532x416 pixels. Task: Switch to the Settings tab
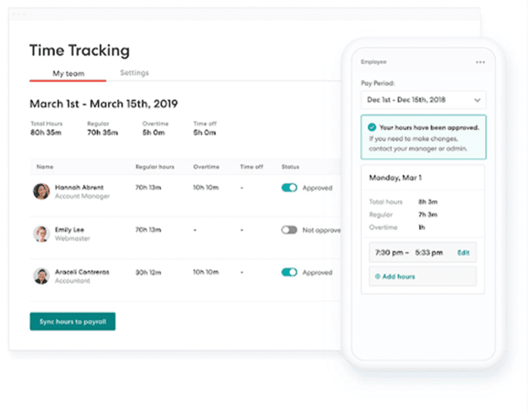[x=135, y=73]
